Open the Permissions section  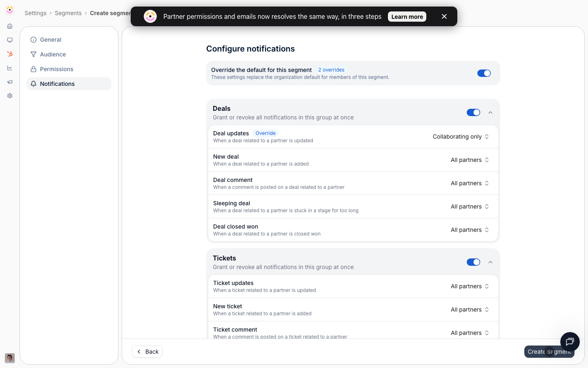point(69,69)
